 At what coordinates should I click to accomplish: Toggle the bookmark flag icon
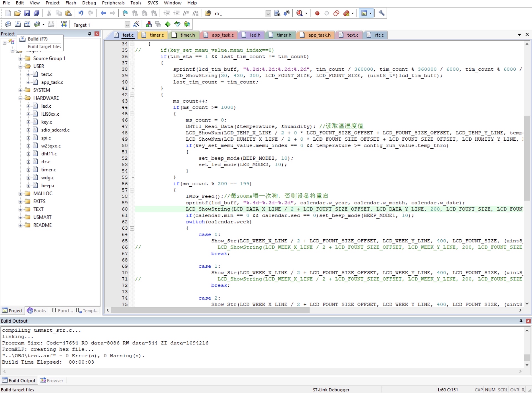(x=125, y=13)
